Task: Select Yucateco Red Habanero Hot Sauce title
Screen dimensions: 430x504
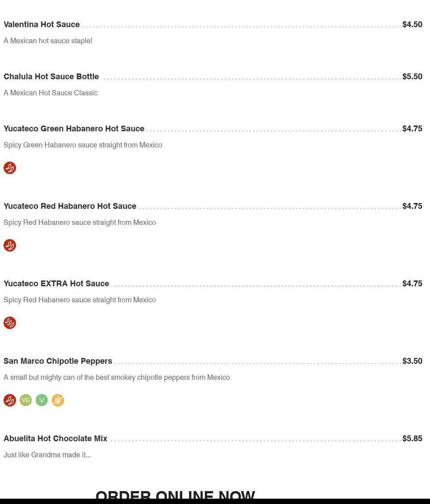Action: (x=70, y=206)
